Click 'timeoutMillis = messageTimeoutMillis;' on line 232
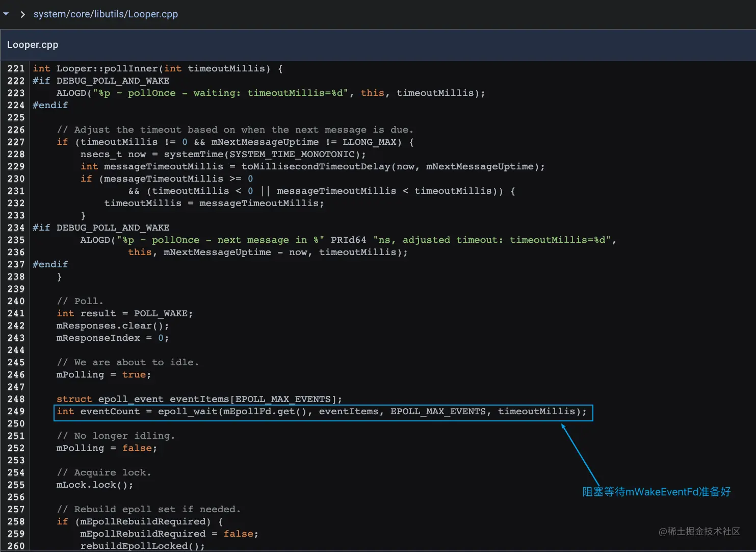 [x=214, y=203]
